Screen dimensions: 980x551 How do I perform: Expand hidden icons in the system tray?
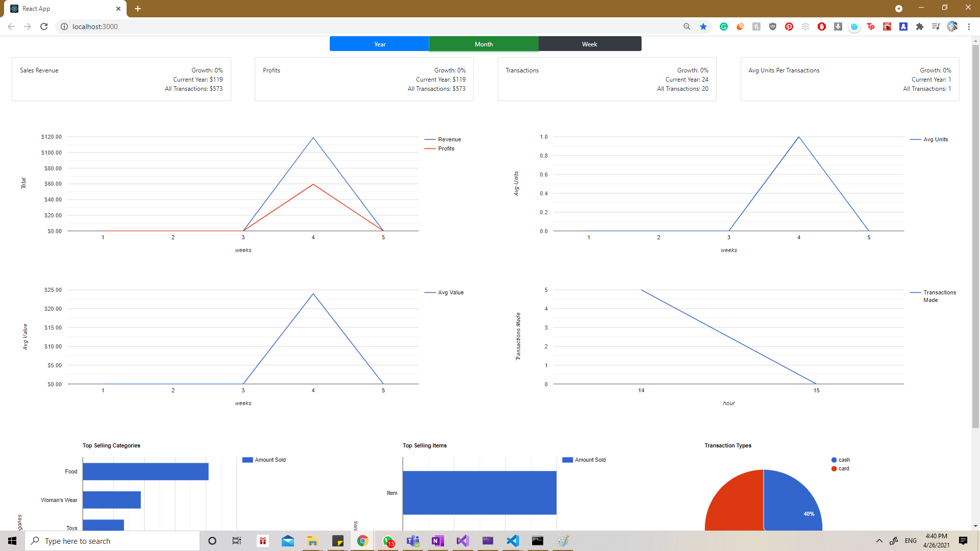tap(879, 541)
